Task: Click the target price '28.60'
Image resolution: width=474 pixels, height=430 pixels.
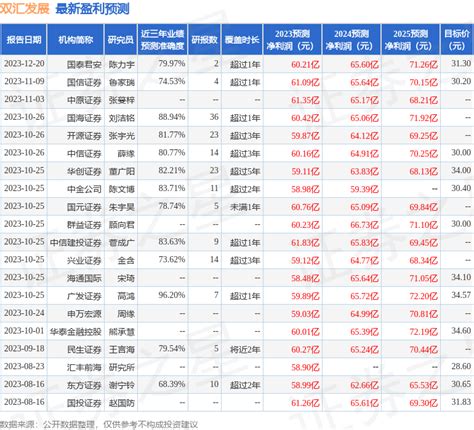Action: 461,367
